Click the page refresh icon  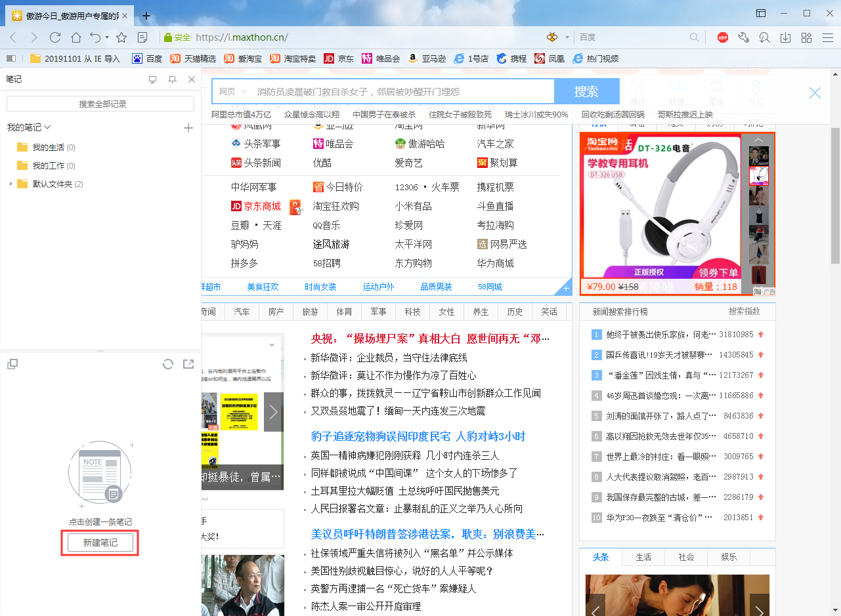coord(55,37)
